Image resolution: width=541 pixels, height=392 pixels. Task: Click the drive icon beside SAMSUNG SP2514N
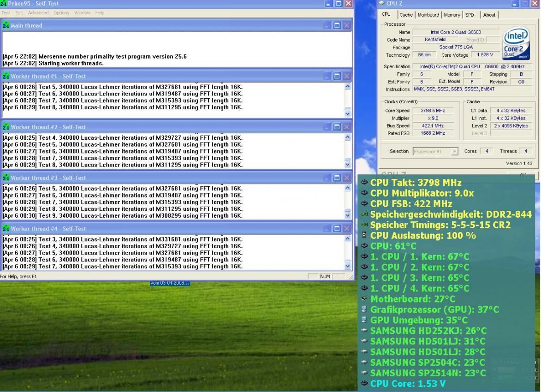click(364, 373)
